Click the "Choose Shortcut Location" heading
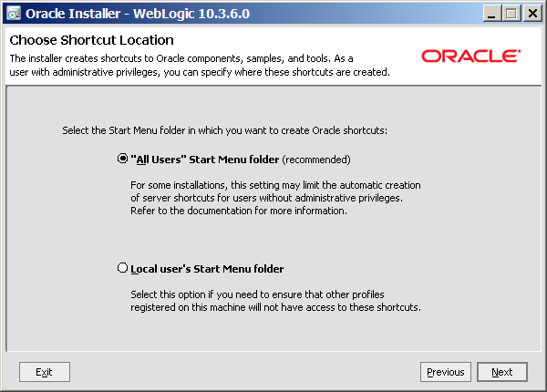The width and height of the screenshot is (547, 392). (91, 40)
